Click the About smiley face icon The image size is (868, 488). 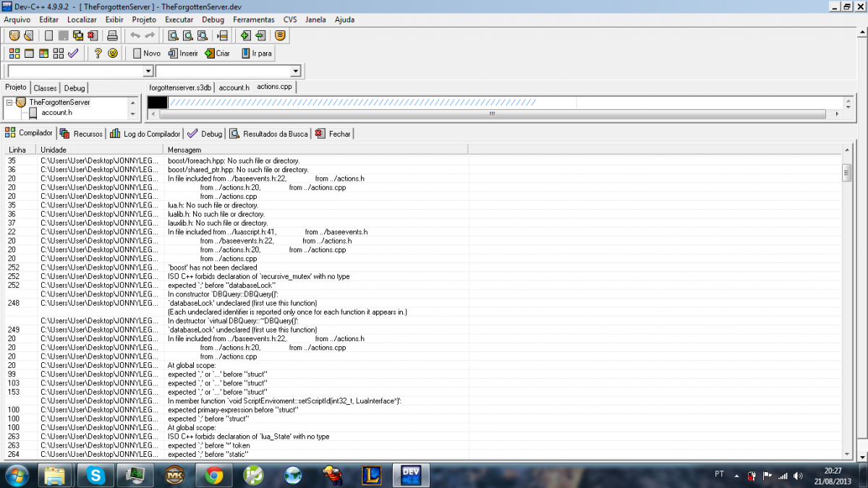point(112,53)
